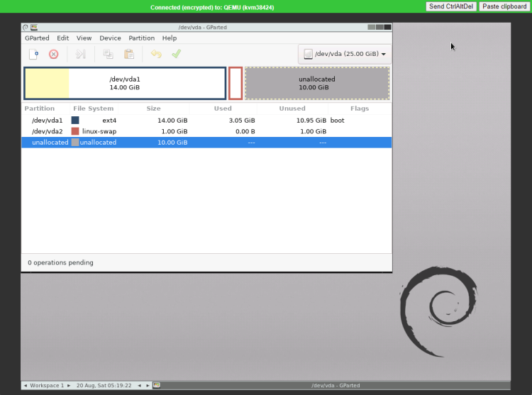The height and width of the screenshot is (395, 532).
Task: Click the gray unallocated color swatch
Action: point(75,143)
